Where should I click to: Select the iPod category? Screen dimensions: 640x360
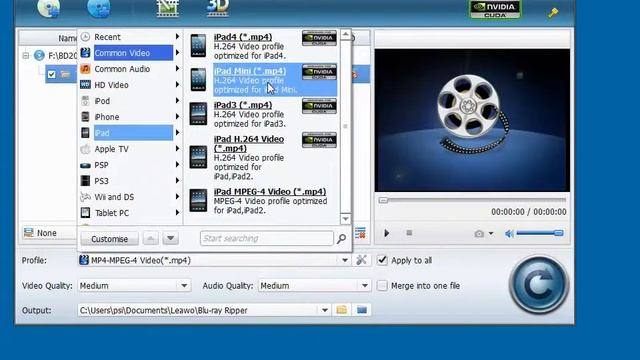[x=130, y=101]
